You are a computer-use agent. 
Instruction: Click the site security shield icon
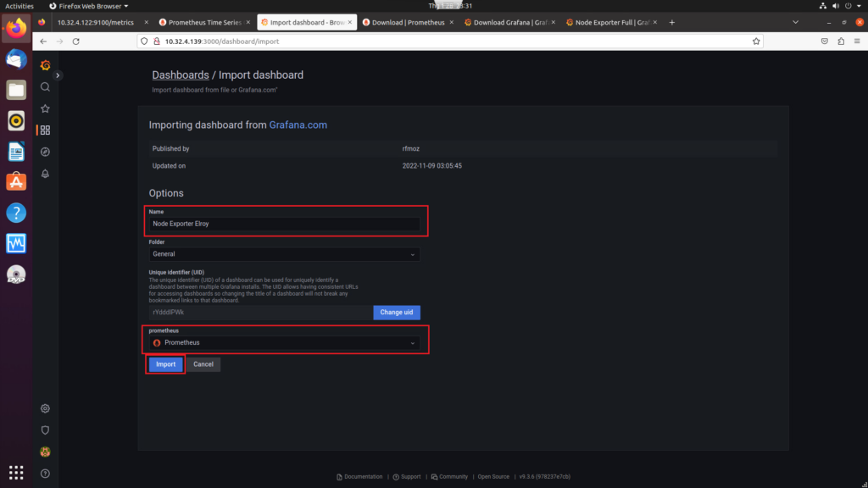144,42
